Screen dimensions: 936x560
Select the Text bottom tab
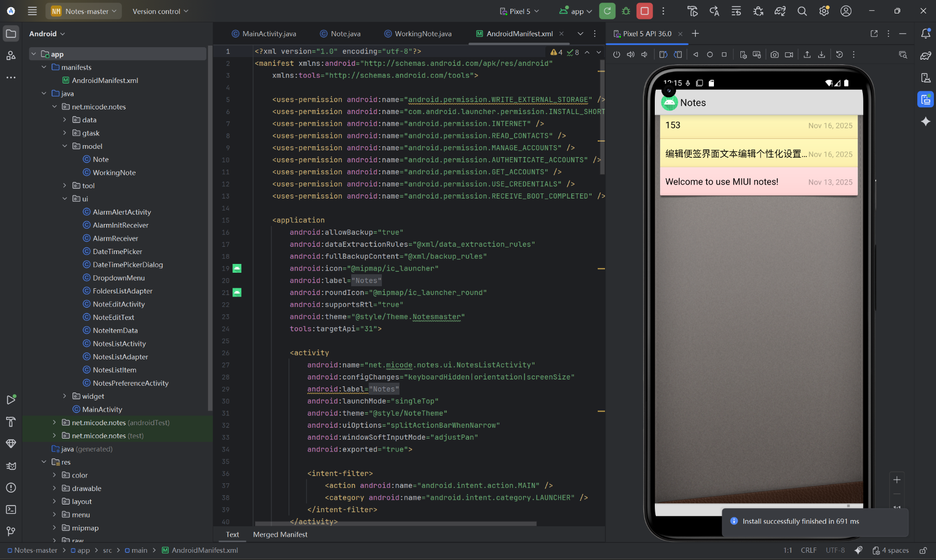click(x=232, y=535)
